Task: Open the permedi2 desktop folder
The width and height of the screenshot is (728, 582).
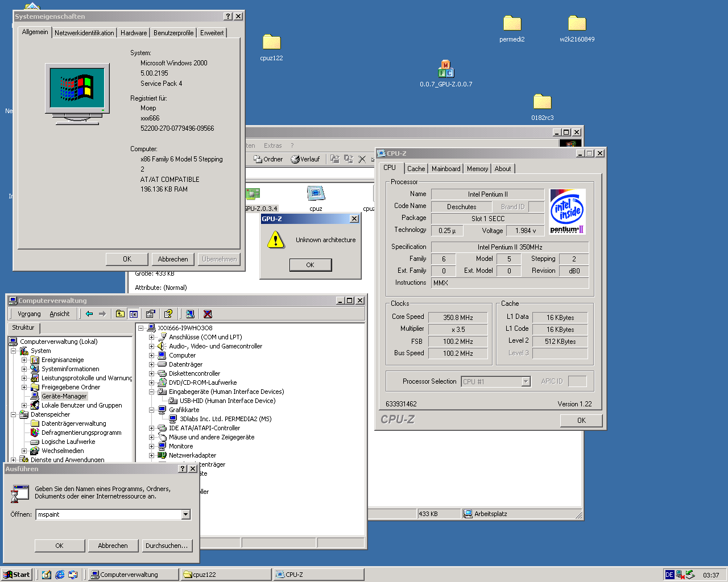Action: pos(512,29)
